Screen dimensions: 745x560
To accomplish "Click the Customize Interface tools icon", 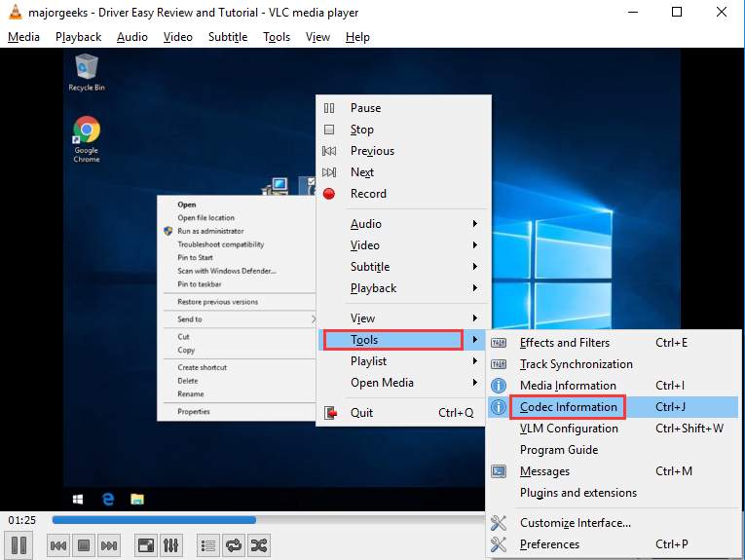I will click(x=499, y=523).
